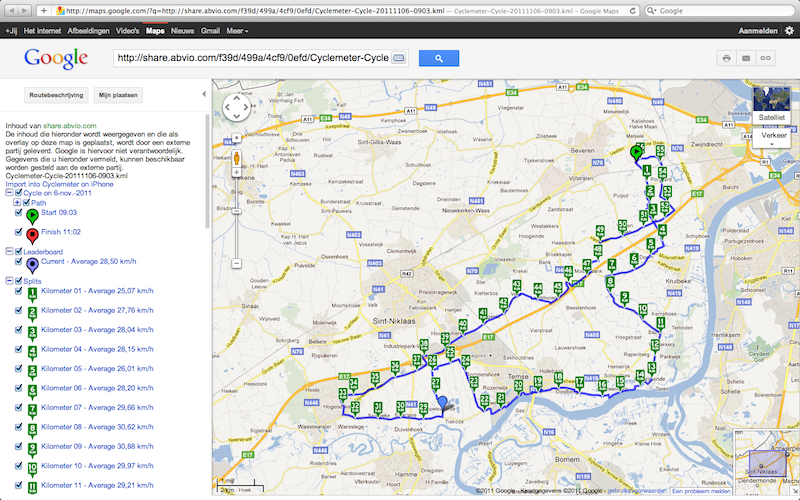Click the Street View pegman icon

tap(237, 158)
